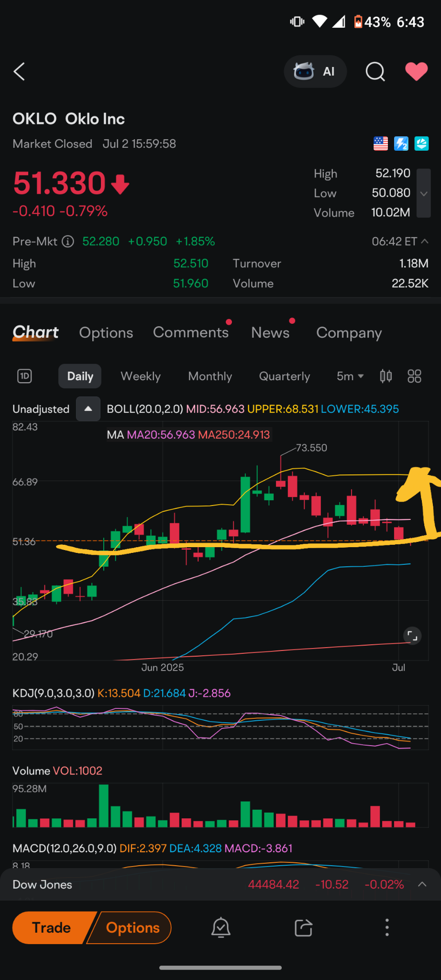Tap the Jun 2025 date axis label
Image resolution: width=441 pixels, height=980 pixels.
163,668
